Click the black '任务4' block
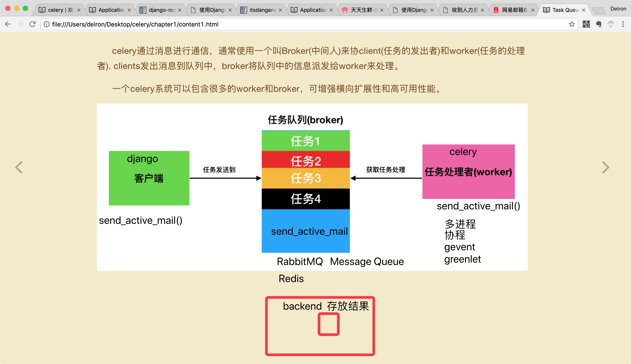Screen dimensions: 631x364 (306, 199)
